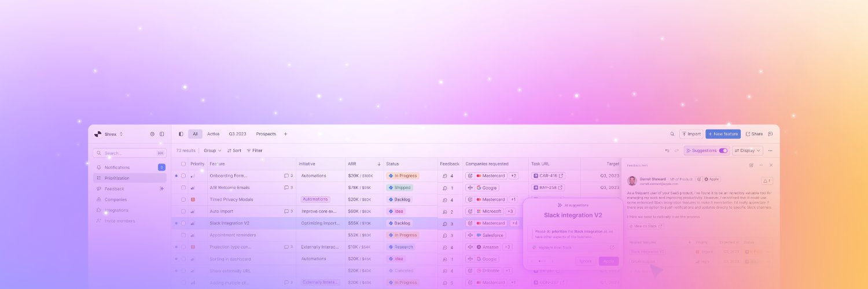Open comments on Auto Import row
The height and width of the screenshot is (289, 868).
(288, 212)
